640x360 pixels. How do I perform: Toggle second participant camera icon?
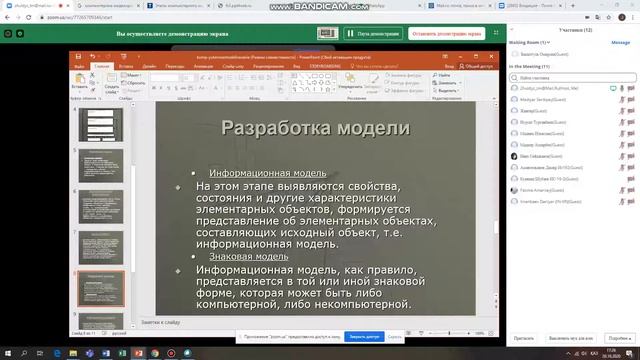pos(631,100)
